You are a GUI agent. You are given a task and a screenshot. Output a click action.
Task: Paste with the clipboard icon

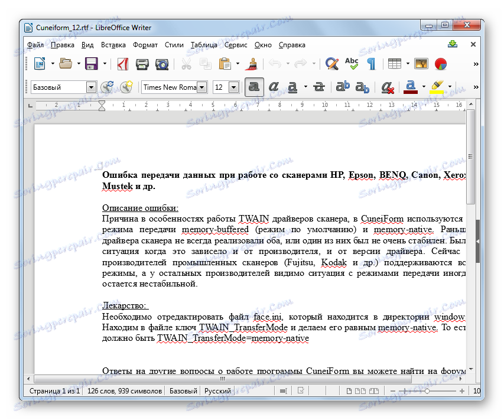225,64
